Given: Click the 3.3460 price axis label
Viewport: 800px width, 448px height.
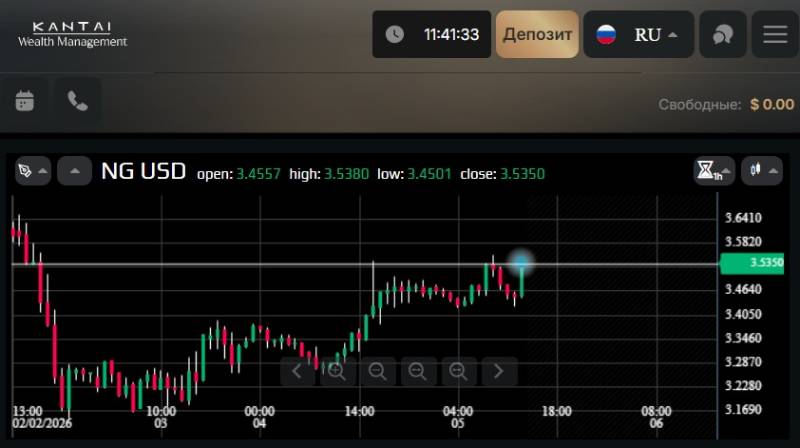Looking at the screenshot, I should (x=743, y=338).
